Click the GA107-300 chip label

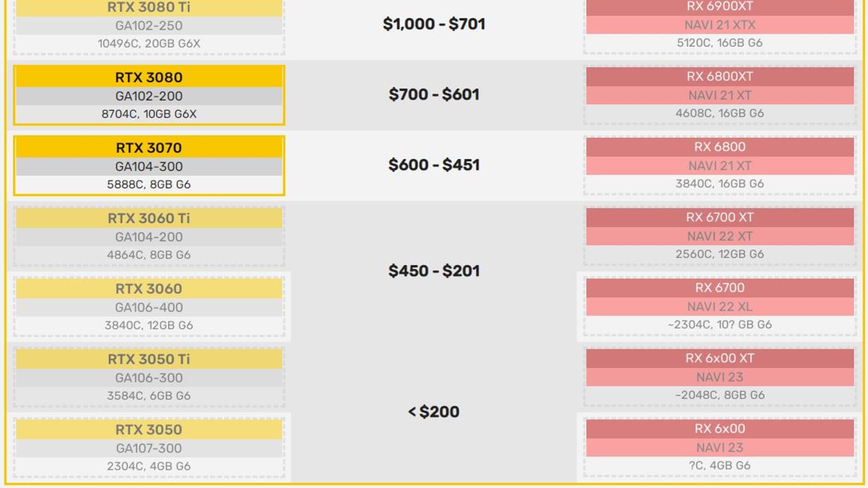(x=149, y=448)
